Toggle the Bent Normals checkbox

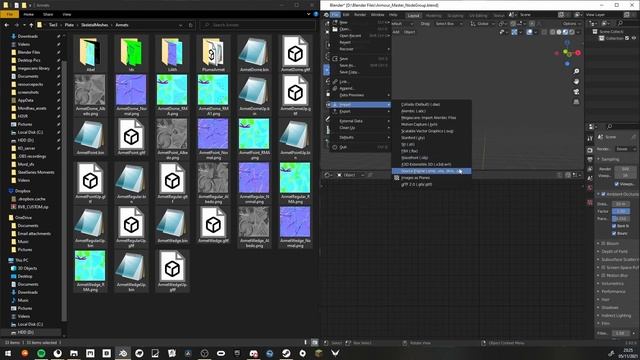tap(614, 226)
